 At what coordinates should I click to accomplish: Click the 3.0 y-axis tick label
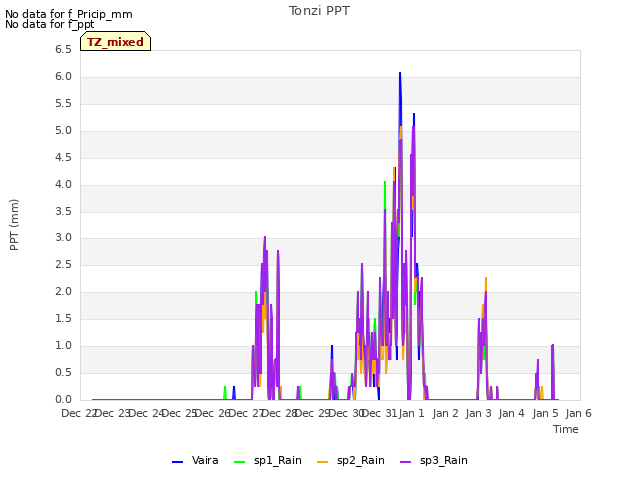[x=63, y=238]
